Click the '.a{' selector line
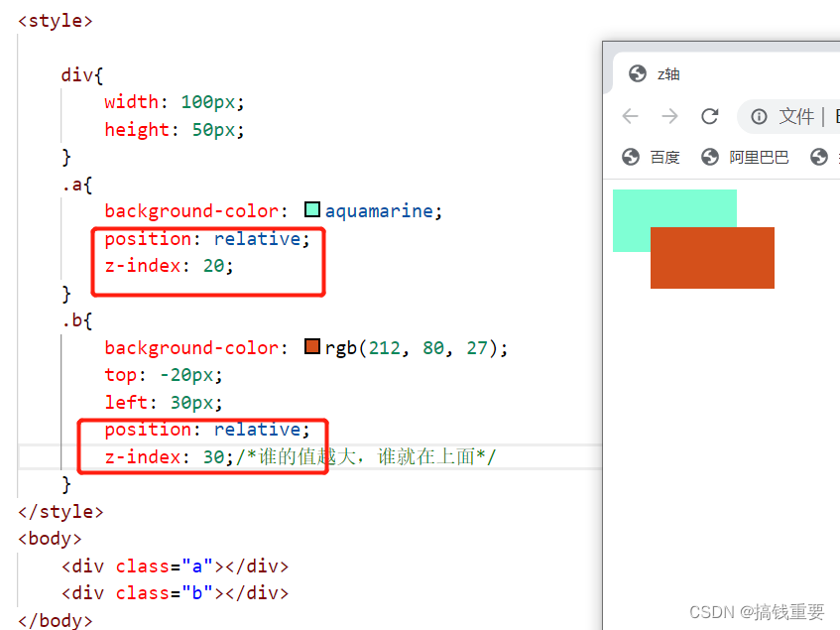Image resolution: width=840 pixels, height=630 pixels. pos(77,185)
